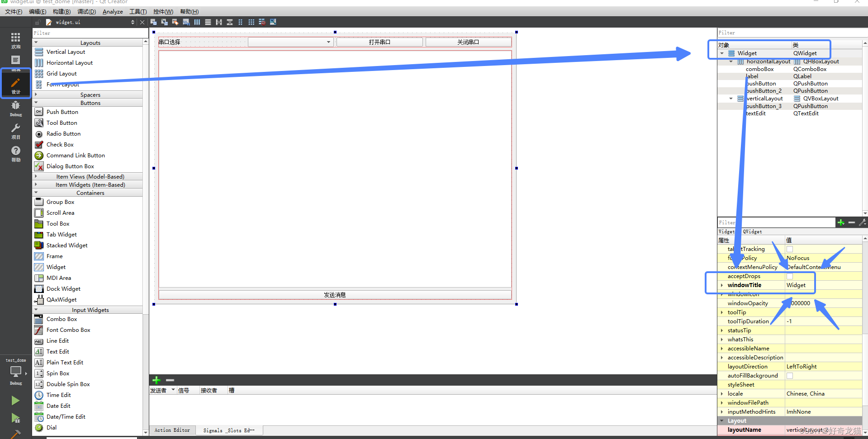Open the 构建(B) menu

62,12
